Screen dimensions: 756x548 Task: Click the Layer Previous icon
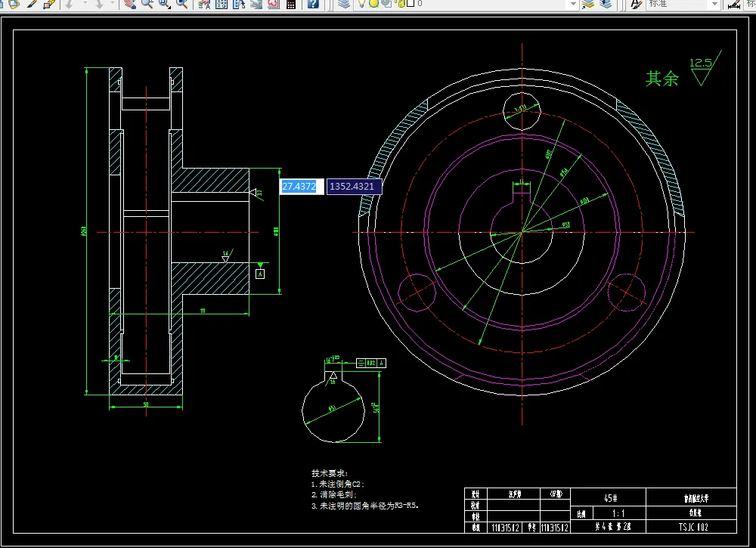[x=606, y=4]
